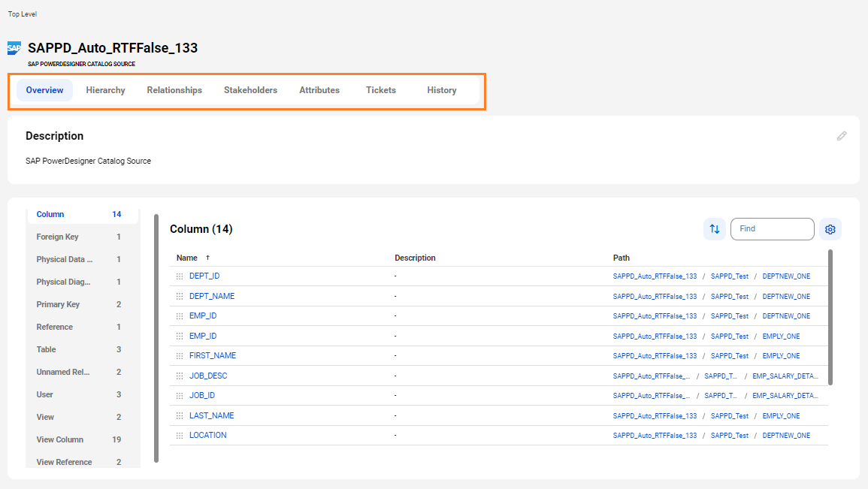868x489 pixels.
Task: Open the History tab
Action: (442, 90)
